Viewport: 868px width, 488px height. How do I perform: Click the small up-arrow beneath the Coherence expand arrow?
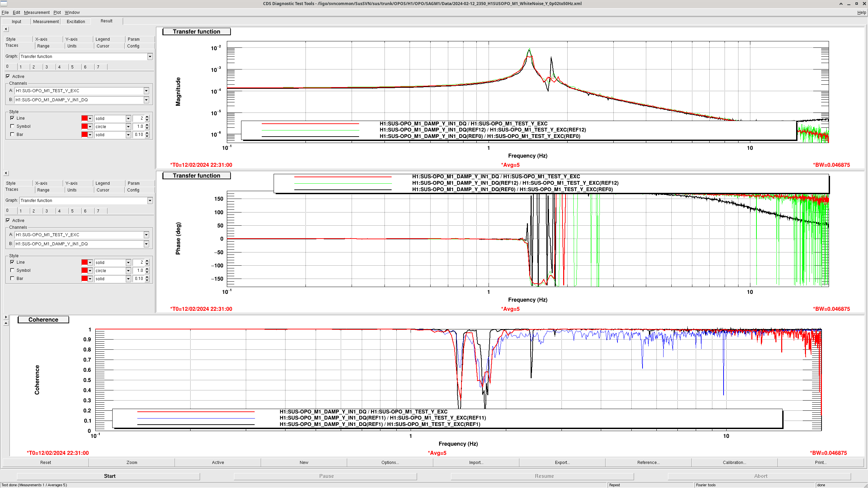(6, 323)
